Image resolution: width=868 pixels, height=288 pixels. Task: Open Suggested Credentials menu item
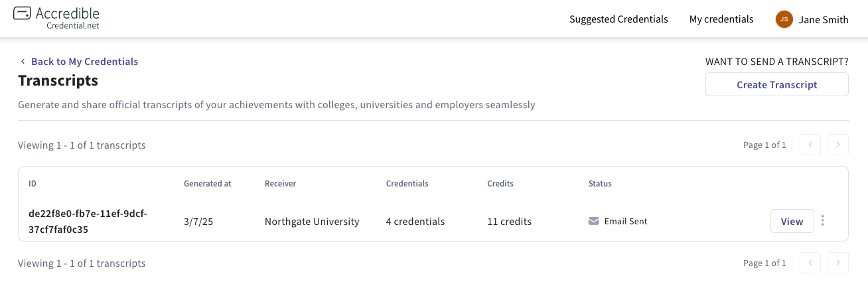coord(618,19)
